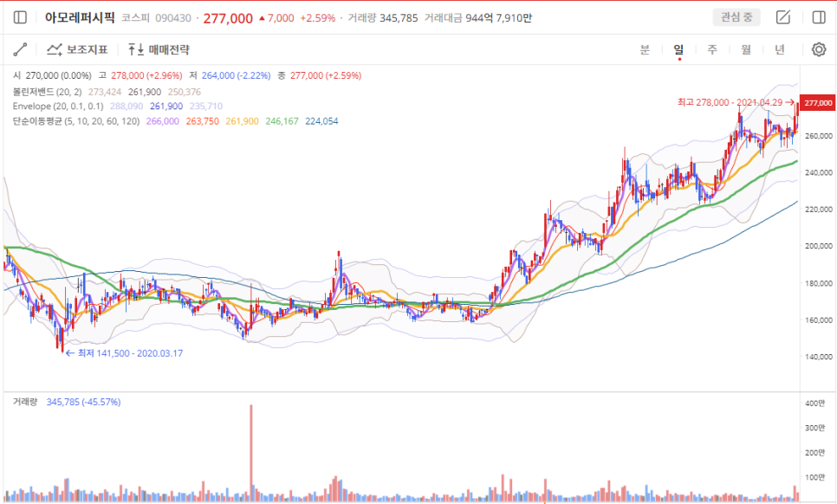The height and width of the screenshot is (504, 837).
Task: Click the 최저 141,500 - 2020.03.17 marker
Action: (124, 353)
